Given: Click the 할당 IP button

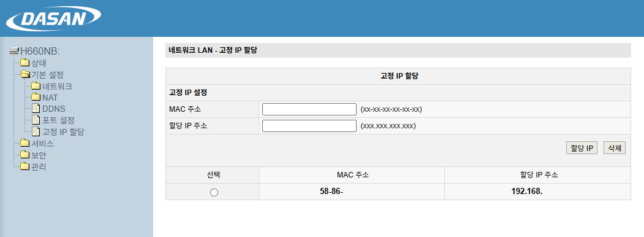Looking at the screenshot, I should tap(581, 148).
